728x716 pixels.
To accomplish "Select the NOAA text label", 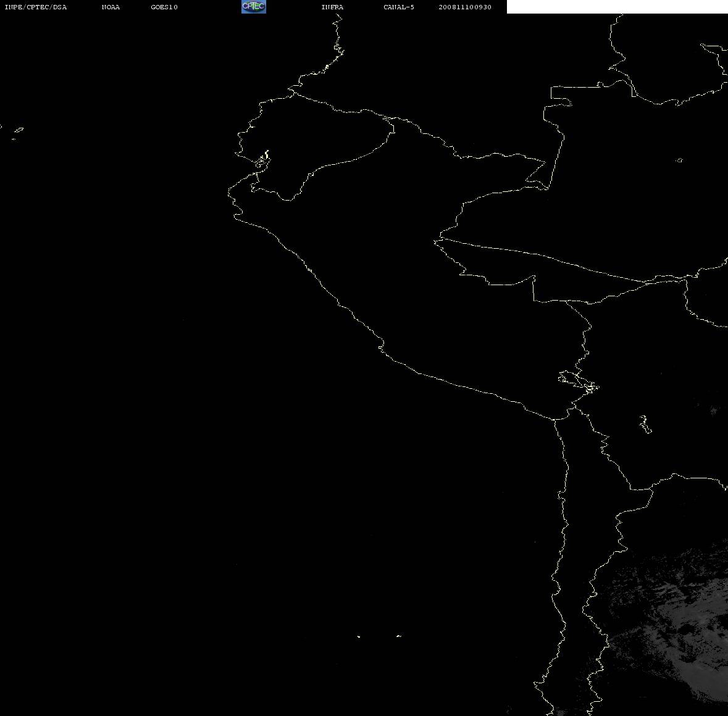I will [111, 7].
